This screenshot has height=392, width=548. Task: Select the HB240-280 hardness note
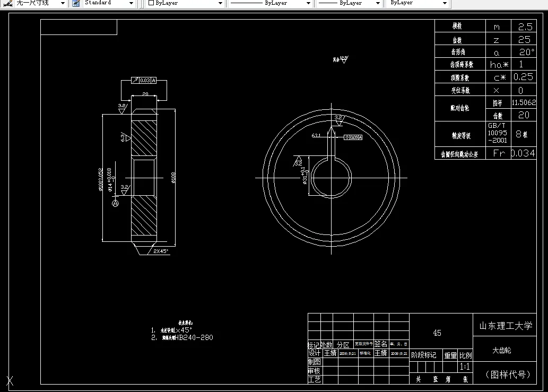pyautogui.click(x=194, y=337)
